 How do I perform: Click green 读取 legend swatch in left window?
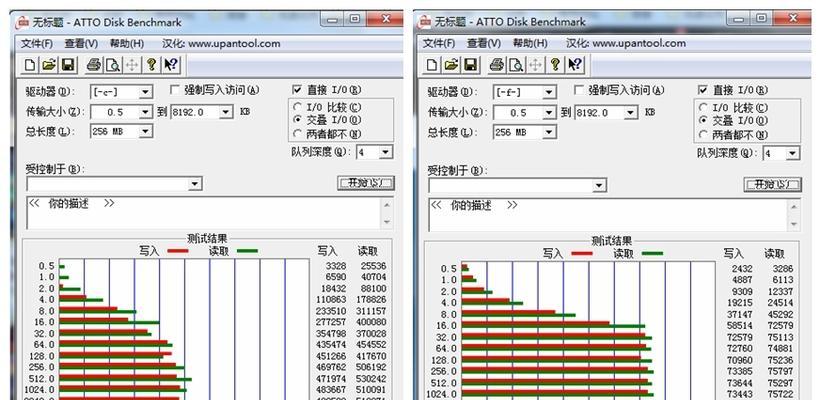point(247,251)
